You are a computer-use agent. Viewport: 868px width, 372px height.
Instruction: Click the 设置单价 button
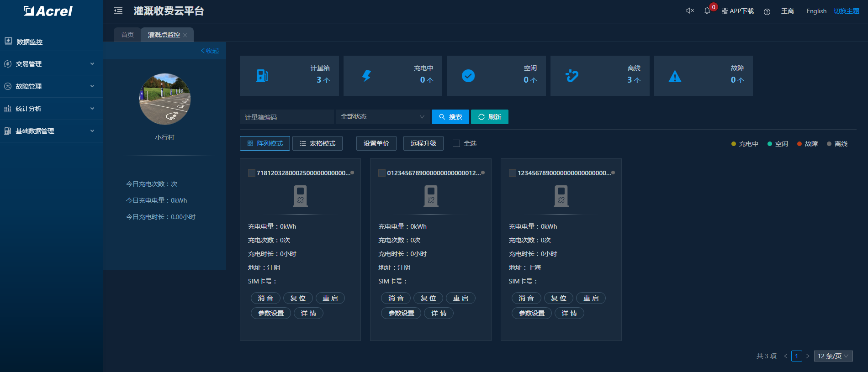(x=376, y=143)
